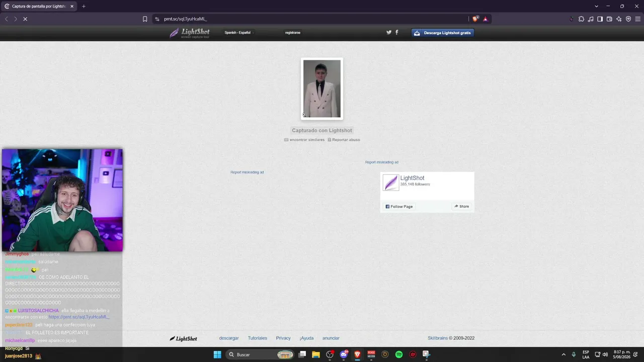Open the anunciar footer link
Image resolution: width=644 pixels, height=362 pixels.
(x=331, y=338)
